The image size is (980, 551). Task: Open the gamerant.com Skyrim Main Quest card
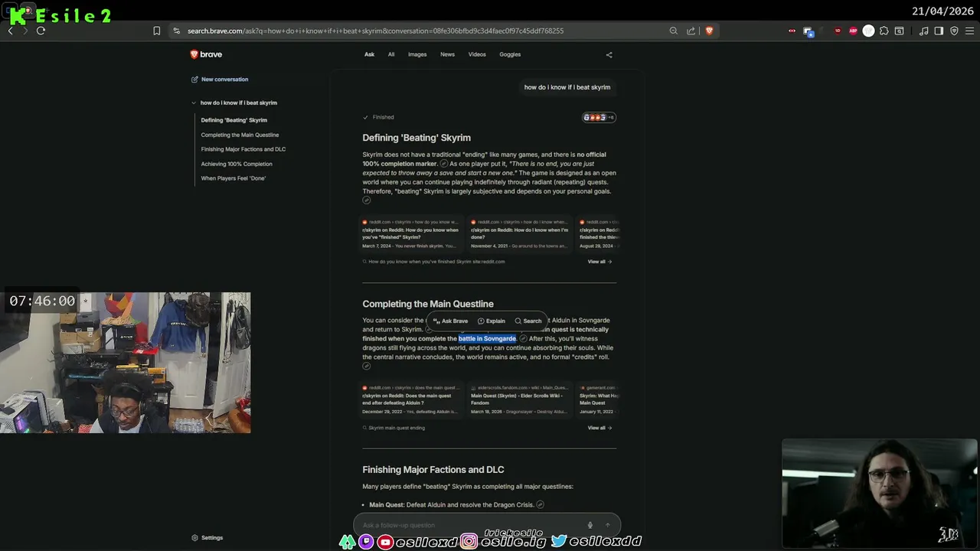(599, 399)
